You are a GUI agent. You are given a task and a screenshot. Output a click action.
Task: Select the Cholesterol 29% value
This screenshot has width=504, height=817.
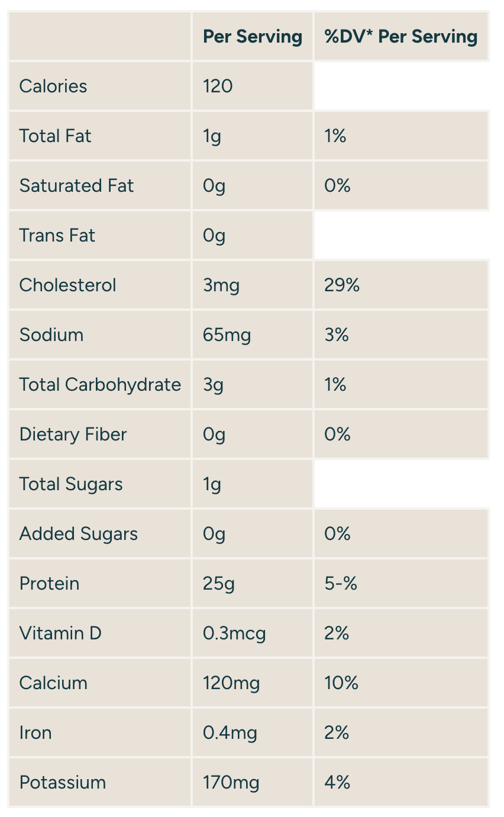click(x=342, y=285)
